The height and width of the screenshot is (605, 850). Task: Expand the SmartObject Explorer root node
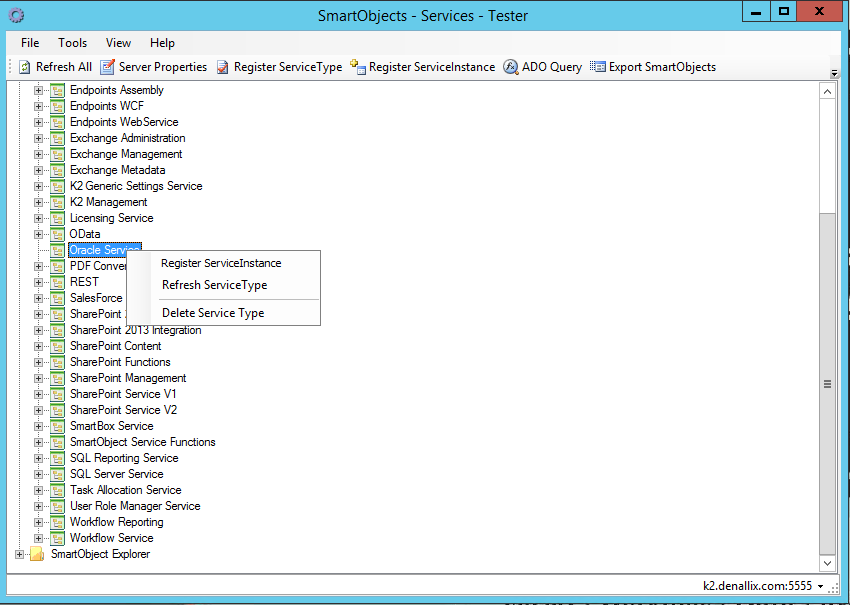(x=20, y=555)
